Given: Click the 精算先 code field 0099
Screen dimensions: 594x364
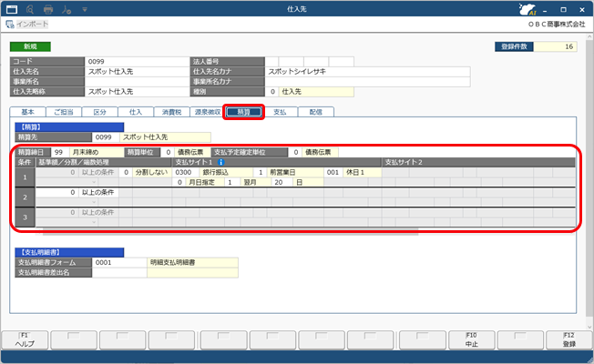Looking at the screenshot, I should 106,137.
